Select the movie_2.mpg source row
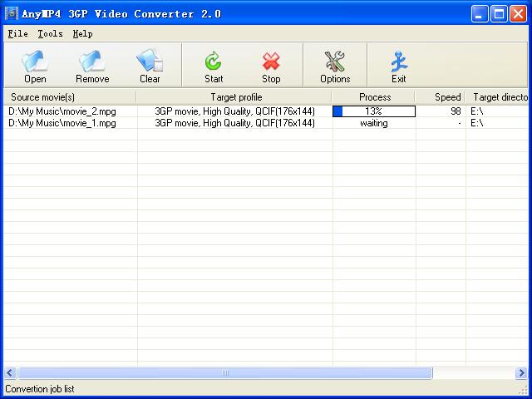 (x=62, y=111)
